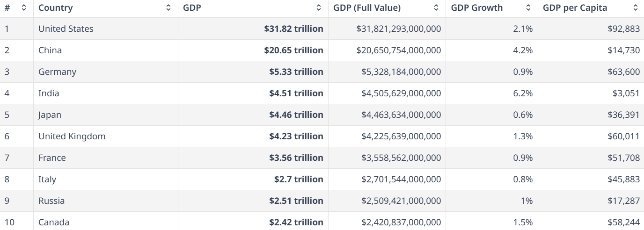Select Canada's $2.42 trillion GDP cell

pyautogui.click(x=296, y=223)
